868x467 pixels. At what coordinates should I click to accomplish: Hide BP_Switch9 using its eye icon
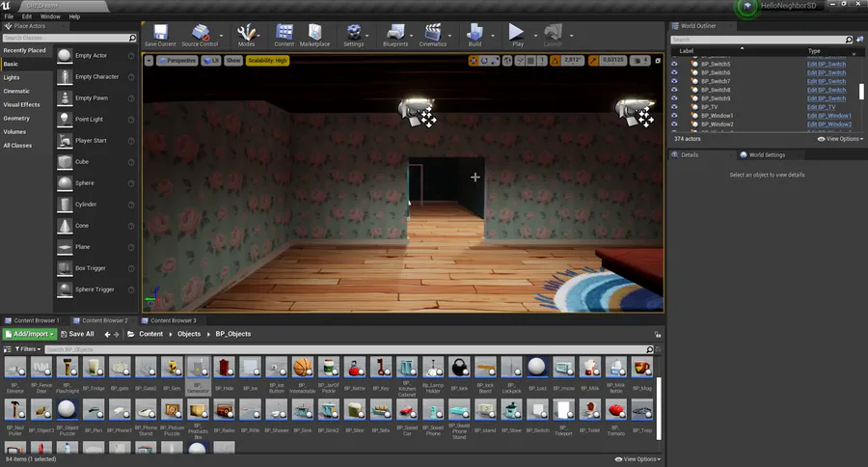tap(674, 98)
